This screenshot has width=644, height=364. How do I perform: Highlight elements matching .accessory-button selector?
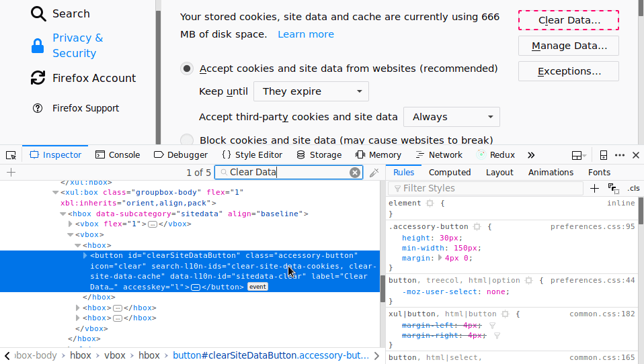[x=477, y=226]
